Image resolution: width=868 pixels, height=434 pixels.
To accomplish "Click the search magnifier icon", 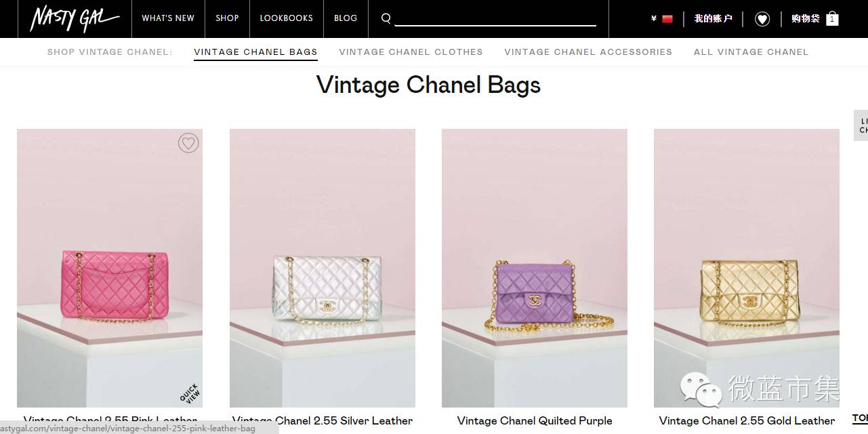I will pyautogui.click(x=386, y=18).
